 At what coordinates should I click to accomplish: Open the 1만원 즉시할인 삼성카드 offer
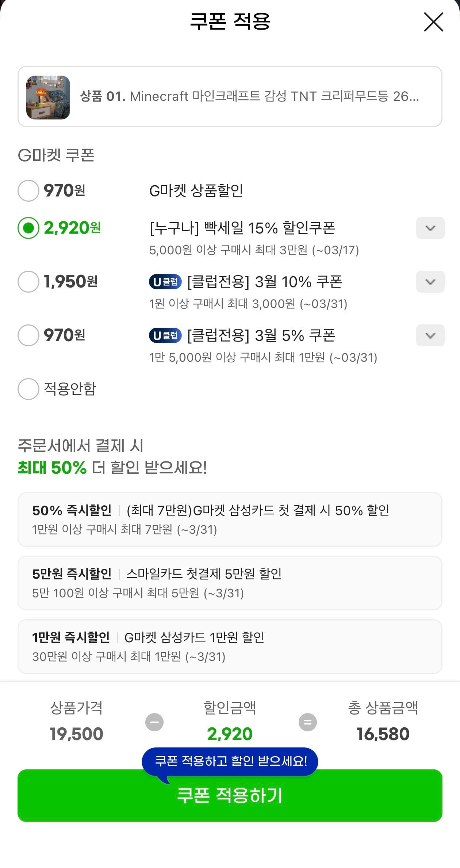coord(230,647)
